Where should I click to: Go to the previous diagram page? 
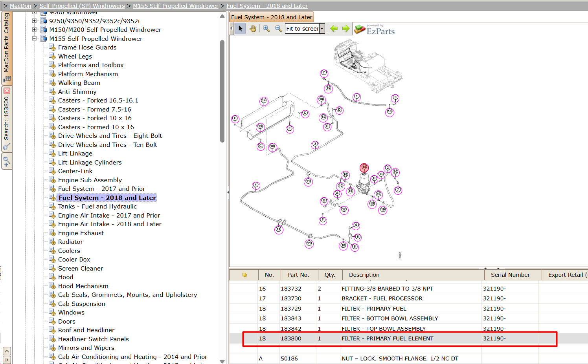(x=334, y=29)
